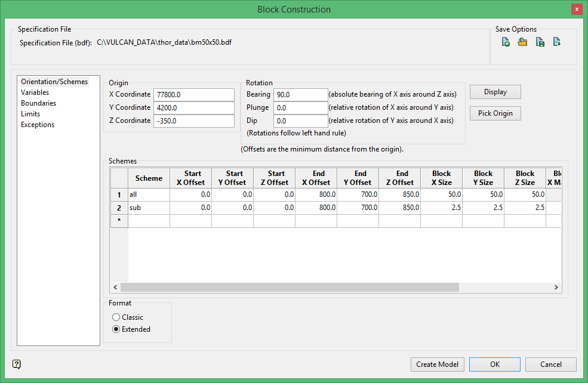Click the save specification file icon

point(540,42)
